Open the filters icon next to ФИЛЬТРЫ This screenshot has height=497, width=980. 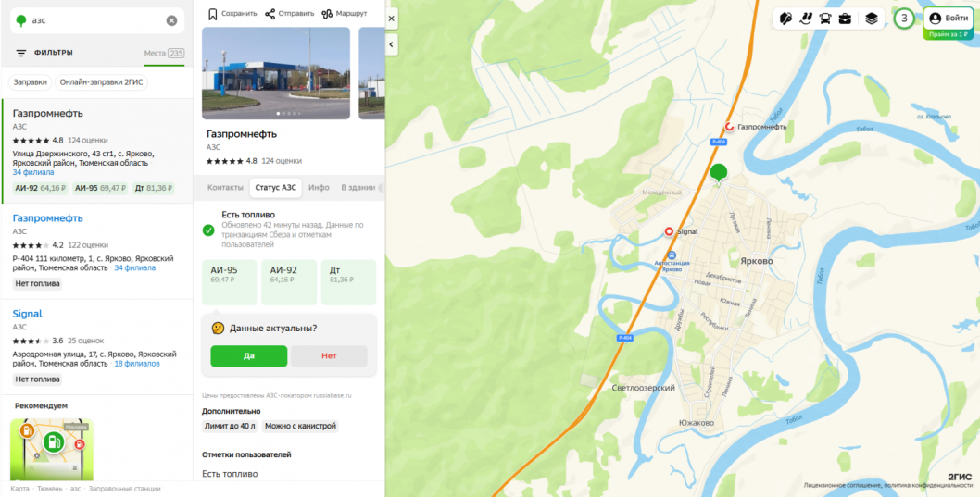pos(20,53)
